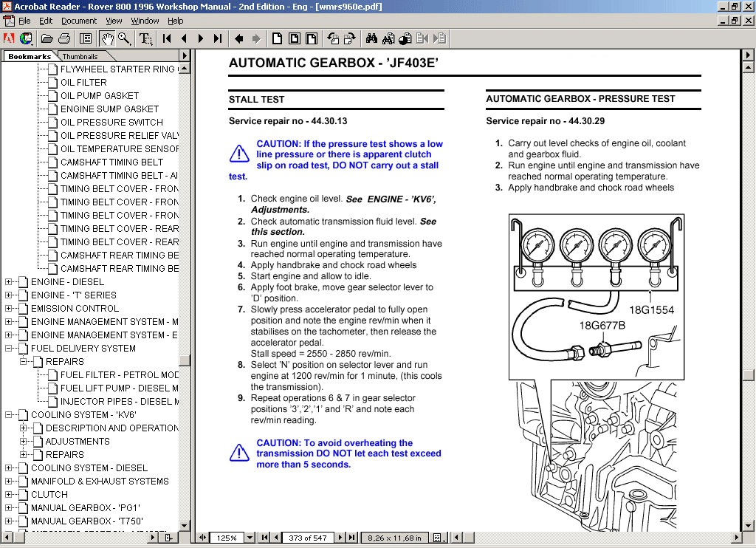Click status bar last page button

pyautogui.click(x=352, y=538)
